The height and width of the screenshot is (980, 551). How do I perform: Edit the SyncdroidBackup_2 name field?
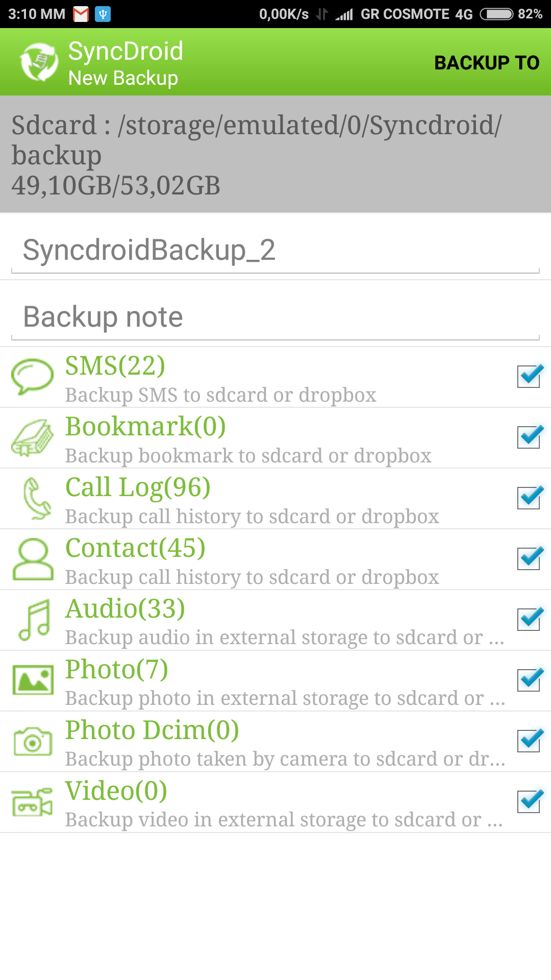[275, 250]
